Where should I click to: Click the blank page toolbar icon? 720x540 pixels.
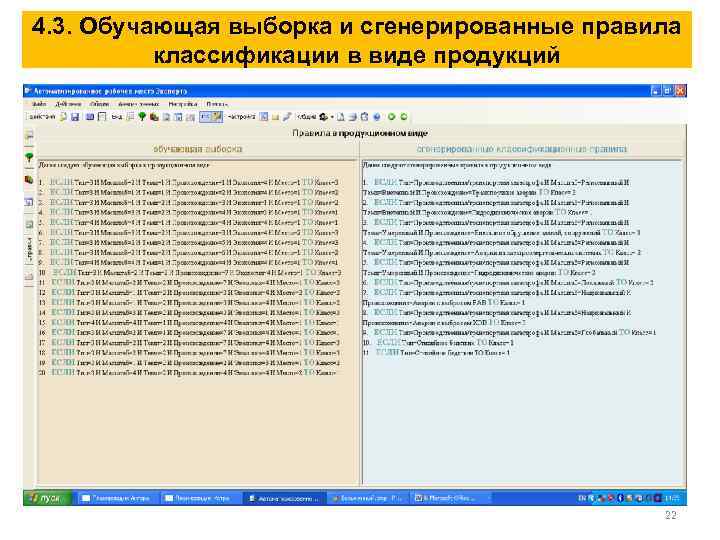[x=341, y=117]
